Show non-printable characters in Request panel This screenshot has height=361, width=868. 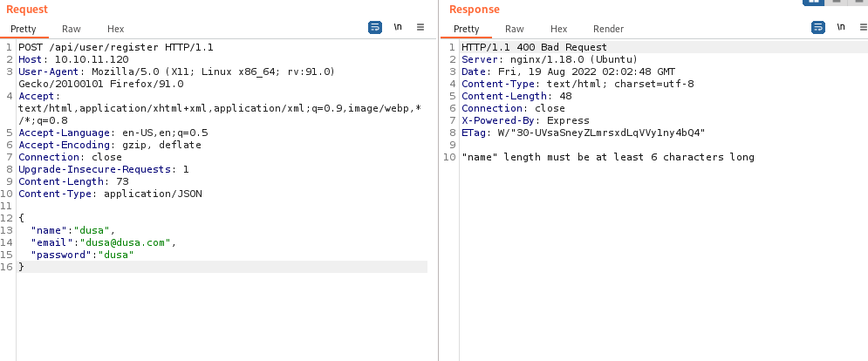398,28
